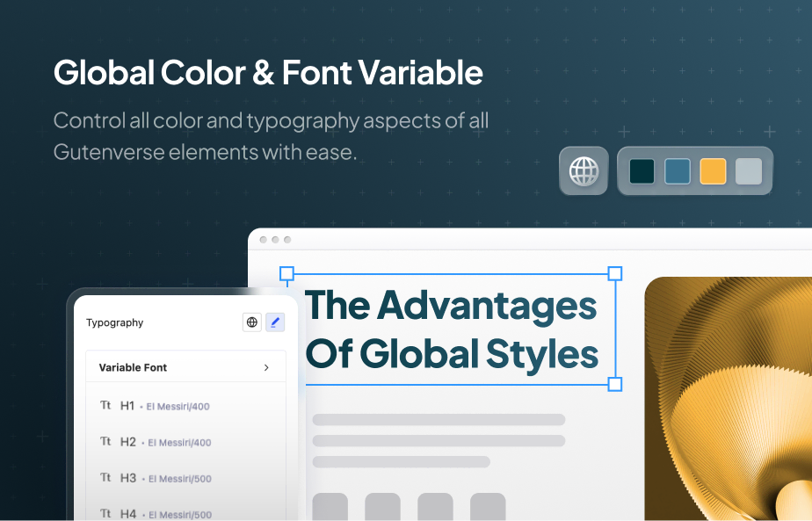Click the "The Advantages Of Global Styles" heading
This screenshot has height=521, width=812.
coord(451,329)
